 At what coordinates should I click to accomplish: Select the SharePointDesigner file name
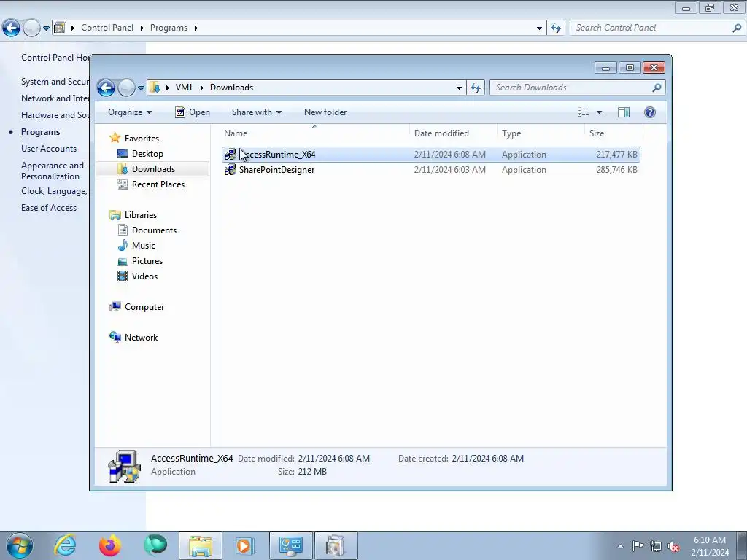(276, 170)
